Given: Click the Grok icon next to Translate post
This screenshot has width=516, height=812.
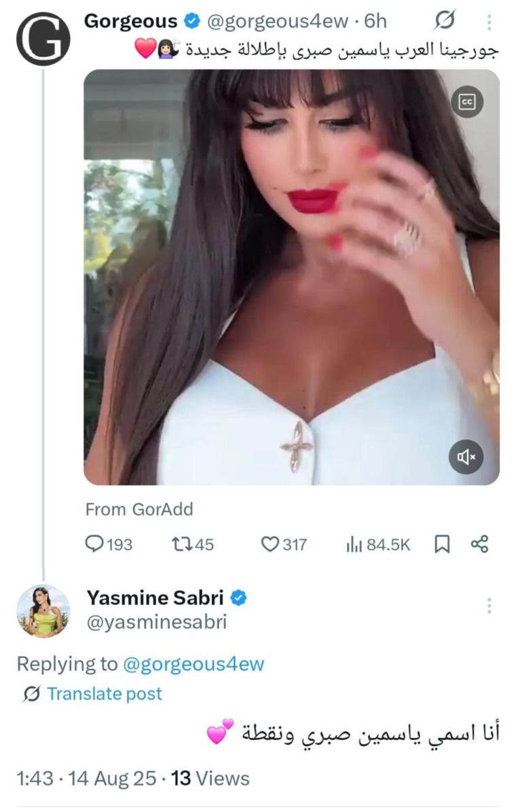Looking at the screenshot, I should click(32, 693).
